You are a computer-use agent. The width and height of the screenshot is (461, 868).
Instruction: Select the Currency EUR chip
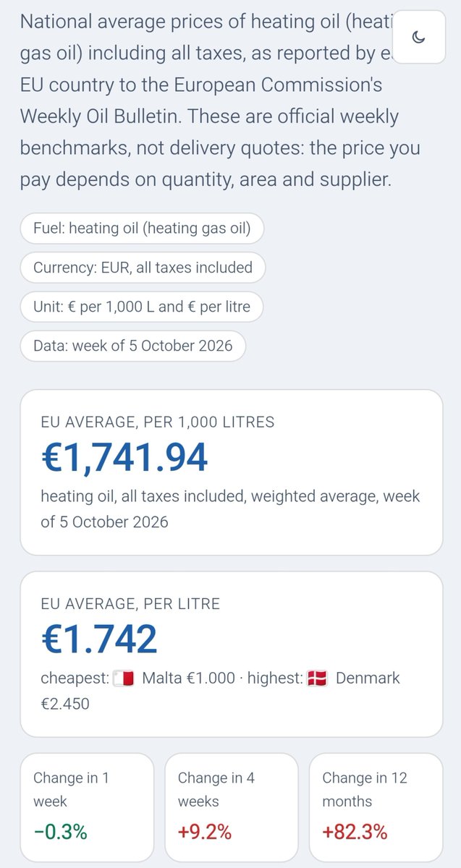(x=143, y=268)
